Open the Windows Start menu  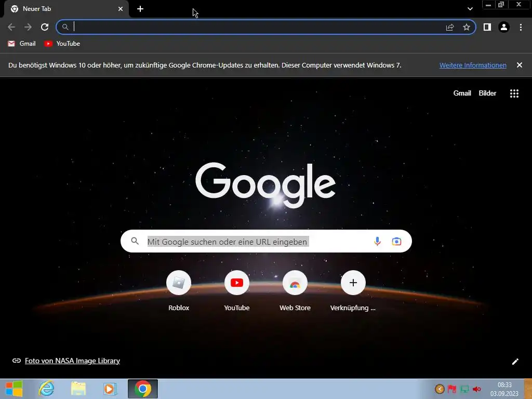coord(14,389)
